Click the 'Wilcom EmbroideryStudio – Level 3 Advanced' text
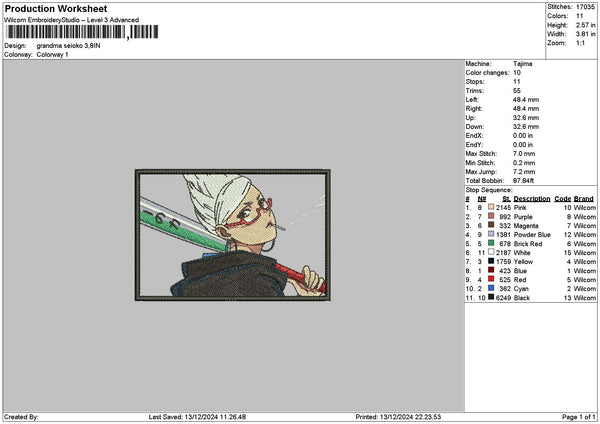Screen dimensions: 600x424 click(x=72, y=20)
